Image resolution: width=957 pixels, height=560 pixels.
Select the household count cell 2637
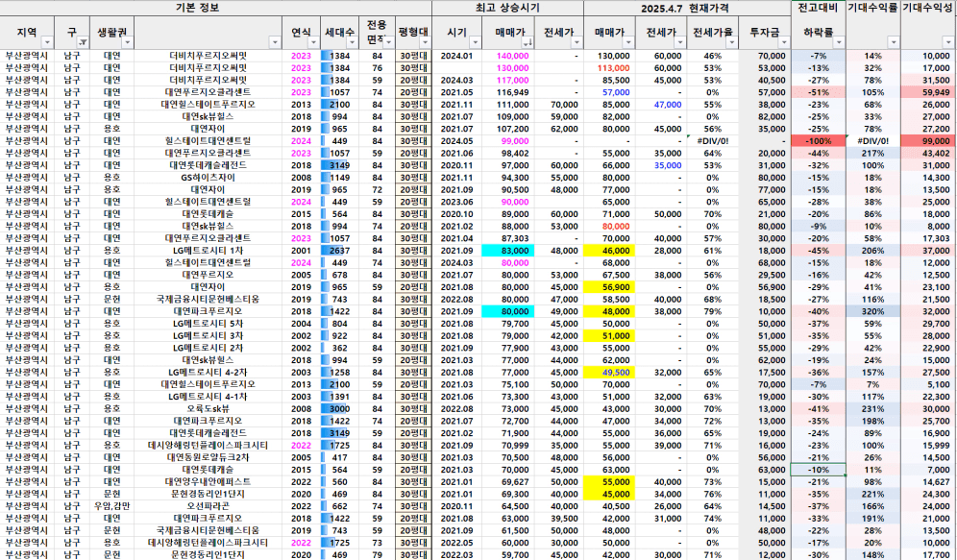pos(339,251)
